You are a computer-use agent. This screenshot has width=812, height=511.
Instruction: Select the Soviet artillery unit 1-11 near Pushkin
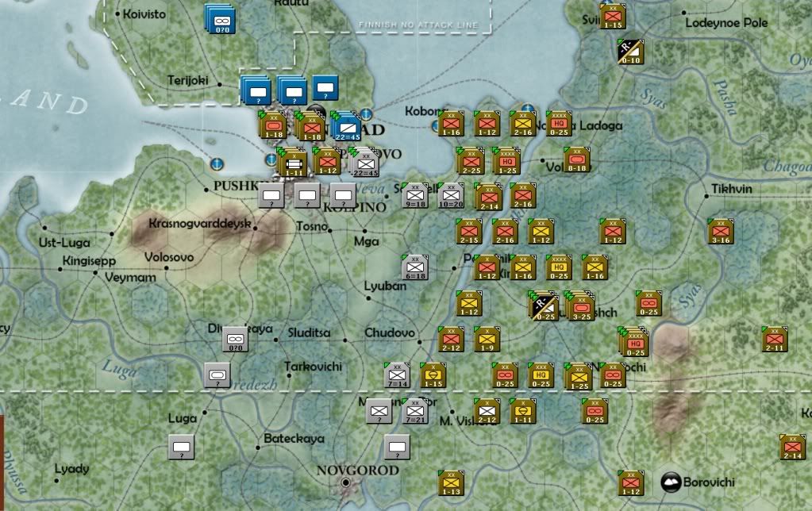[293, 163]
